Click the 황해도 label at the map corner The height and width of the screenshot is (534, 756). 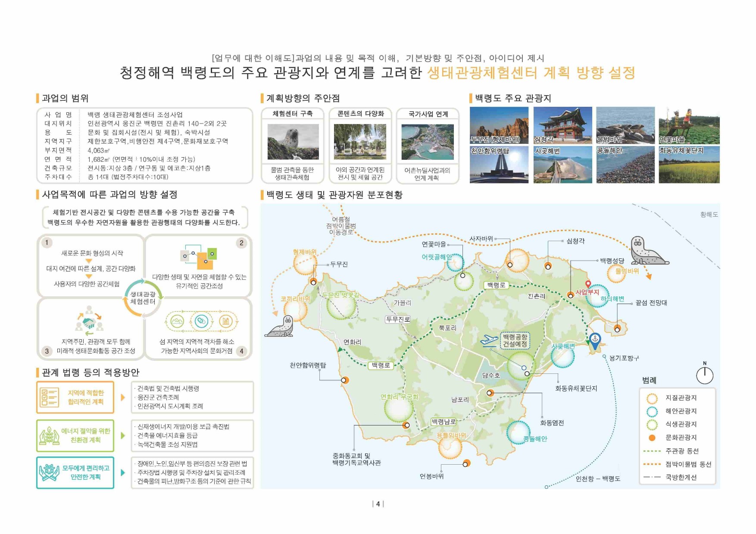click(x=709, y=214)
